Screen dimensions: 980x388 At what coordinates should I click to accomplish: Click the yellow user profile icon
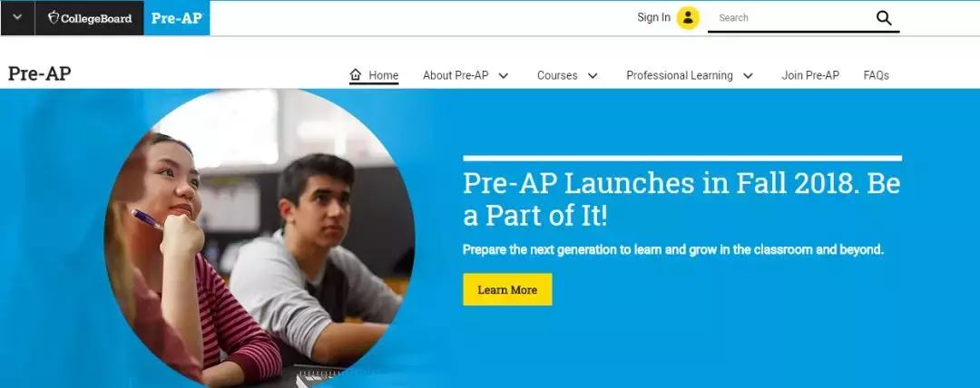pyautogui.click(x=688, y=17)
